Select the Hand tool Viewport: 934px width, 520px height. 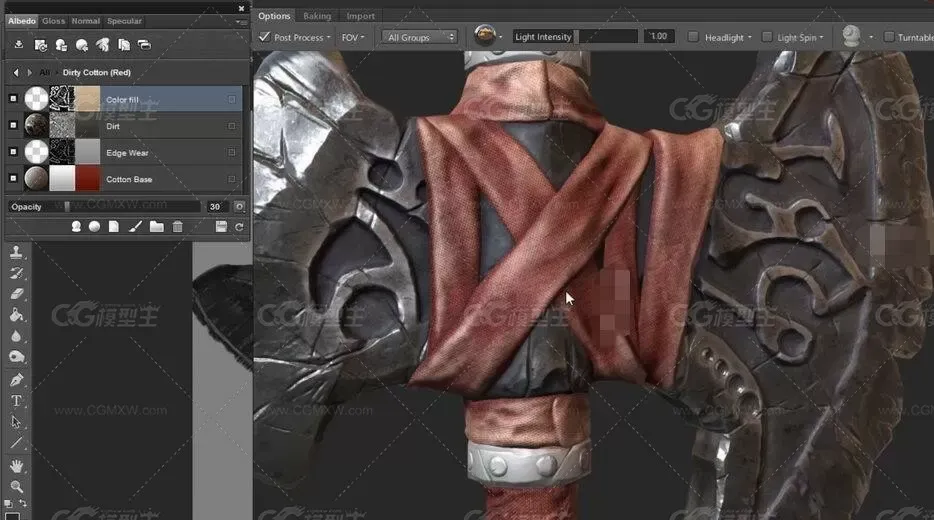(x=16, y=465)
